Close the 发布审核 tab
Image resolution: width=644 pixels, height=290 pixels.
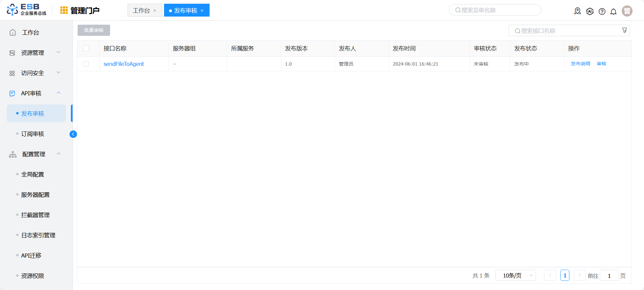(202, 11)
